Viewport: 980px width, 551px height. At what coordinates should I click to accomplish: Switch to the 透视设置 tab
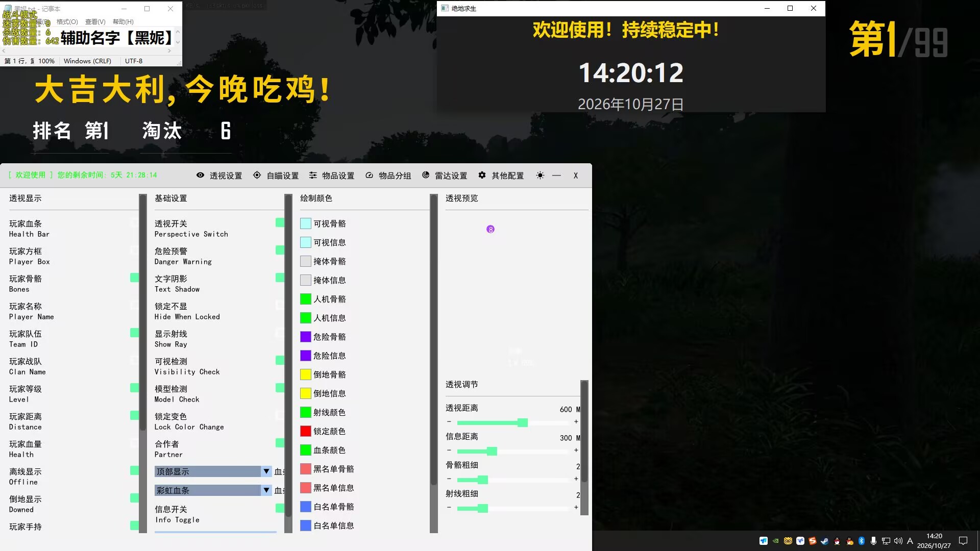tap(219, 176)
